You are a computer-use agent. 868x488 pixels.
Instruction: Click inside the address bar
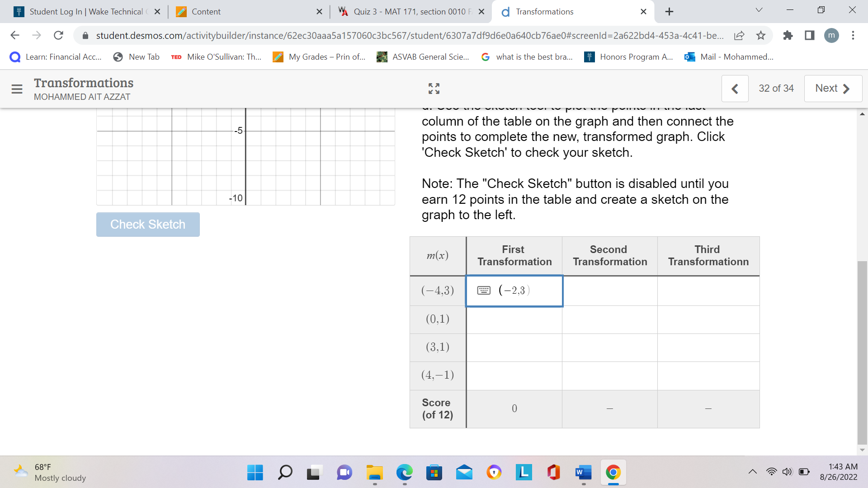[362, 35]
